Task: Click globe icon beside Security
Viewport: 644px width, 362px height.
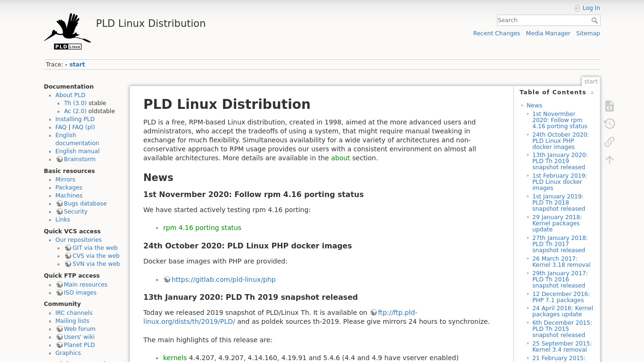Action: (59, 212)
